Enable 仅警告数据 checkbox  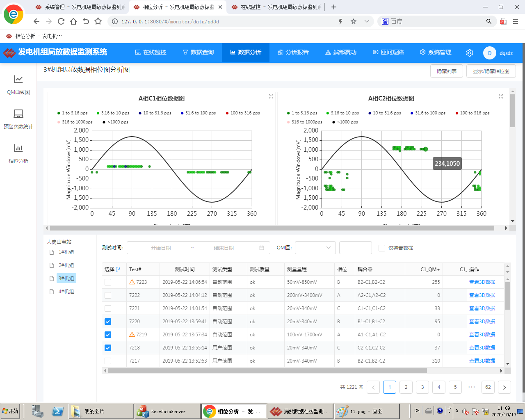pos(382,248)
